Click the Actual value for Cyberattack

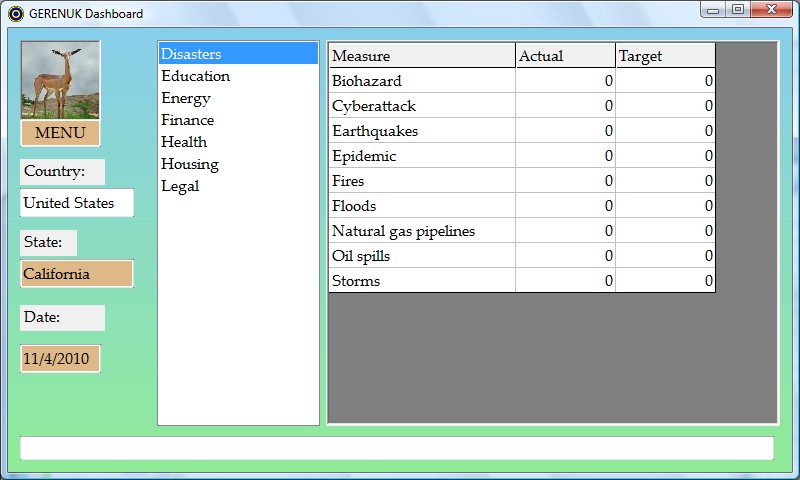[x=565, y=106]
